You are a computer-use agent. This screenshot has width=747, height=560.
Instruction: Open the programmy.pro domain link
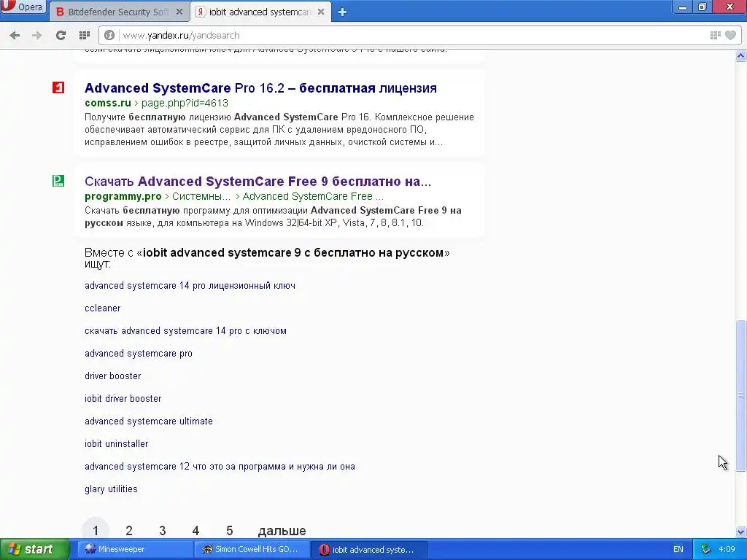[123, 196]
